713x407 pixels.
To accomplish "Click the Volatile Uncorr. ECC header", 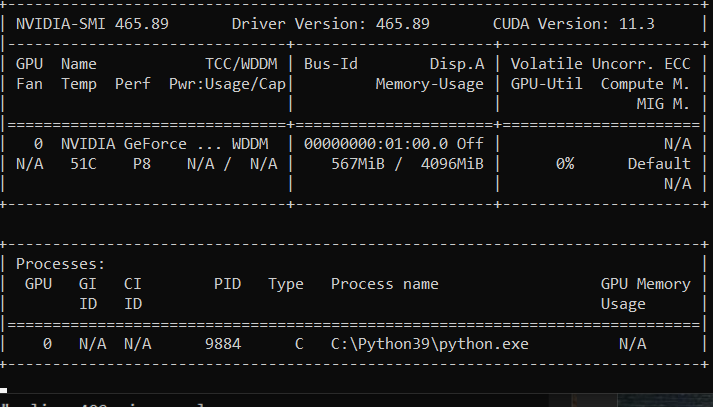I will click(x=600, y=64).
